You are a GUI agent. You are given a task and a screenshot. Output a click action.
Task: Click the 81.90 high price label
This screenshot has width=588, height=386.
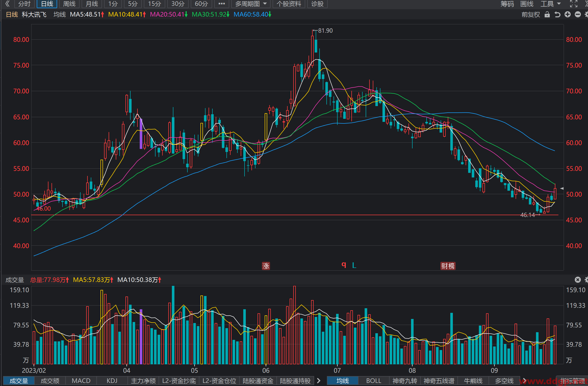click(x=325, y=31)
